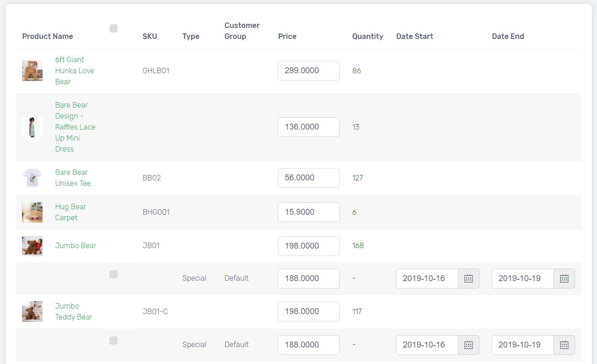Check the Jumbo Teddy Bear special row checkbox
This screenshot has width=597, height=364.
pos(114,341)
